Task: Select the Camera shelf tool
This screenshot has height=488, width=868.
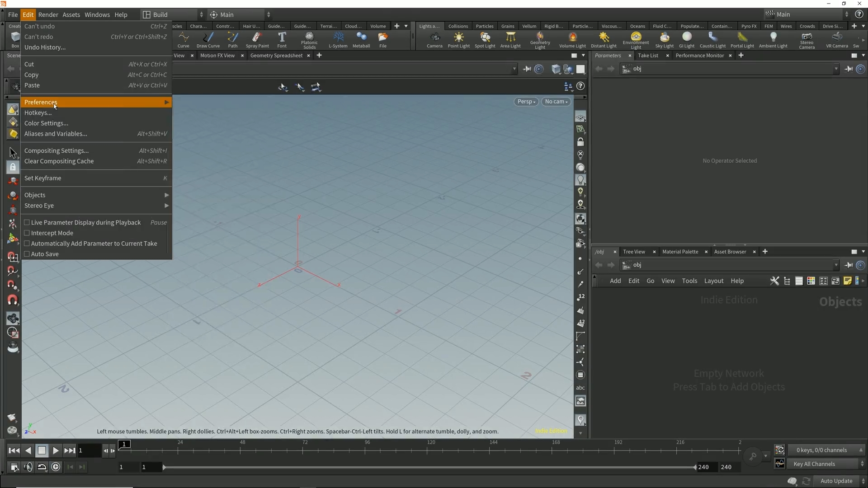Action: point(434,39)
